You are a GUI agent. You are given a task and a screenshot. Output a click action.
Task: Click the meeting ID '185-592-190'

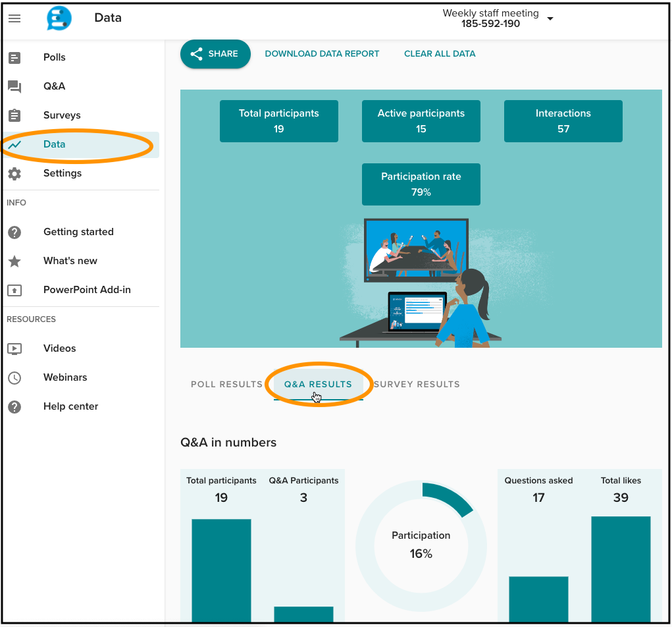[491, 24]
